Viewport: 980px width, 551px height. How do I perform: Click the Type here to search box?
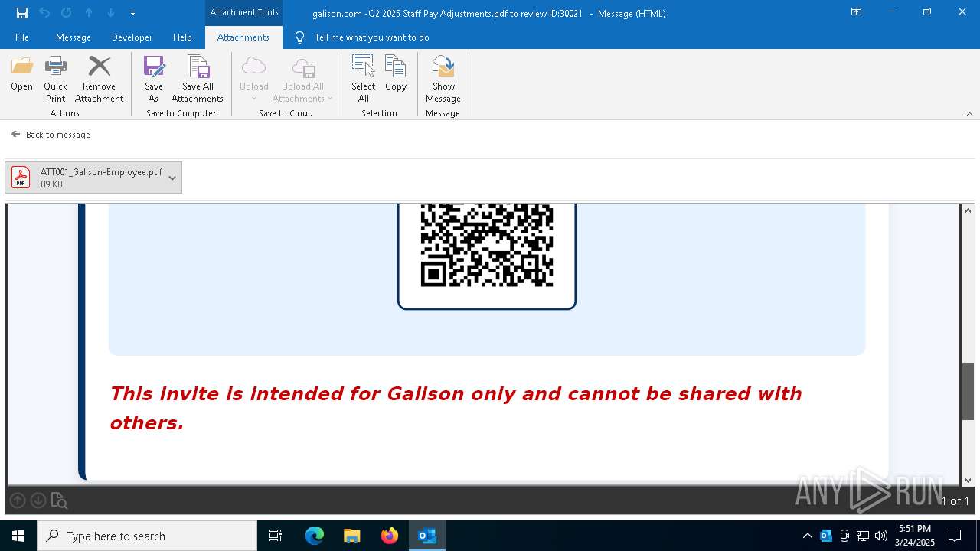[x=147, y=536]
